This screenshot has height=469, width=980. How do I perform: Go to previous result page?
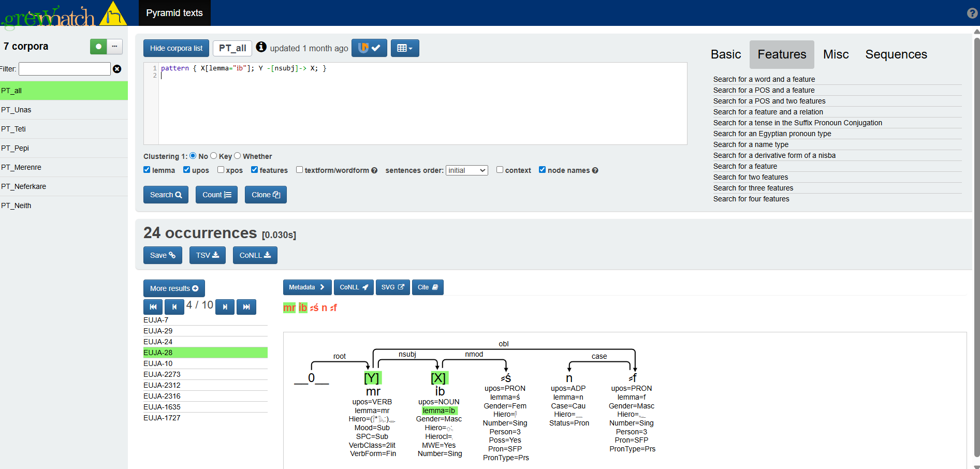[174, 307]
